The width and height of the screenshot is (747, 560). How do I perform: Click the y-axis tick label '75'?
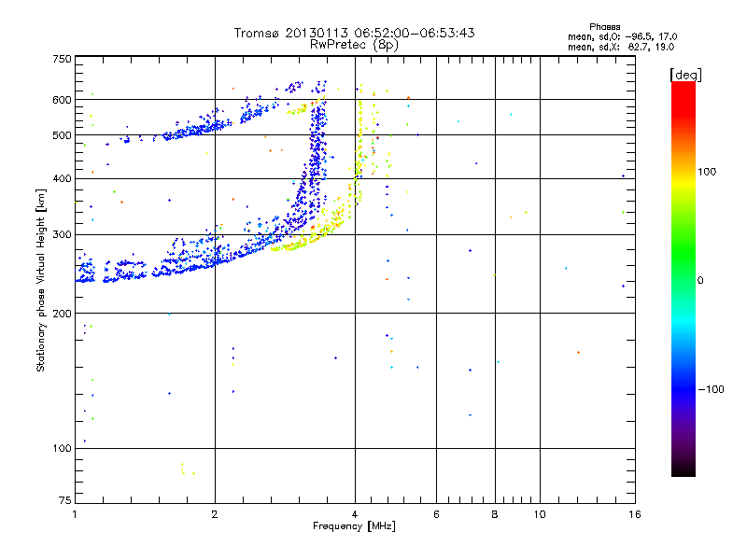tap(65, 500)
